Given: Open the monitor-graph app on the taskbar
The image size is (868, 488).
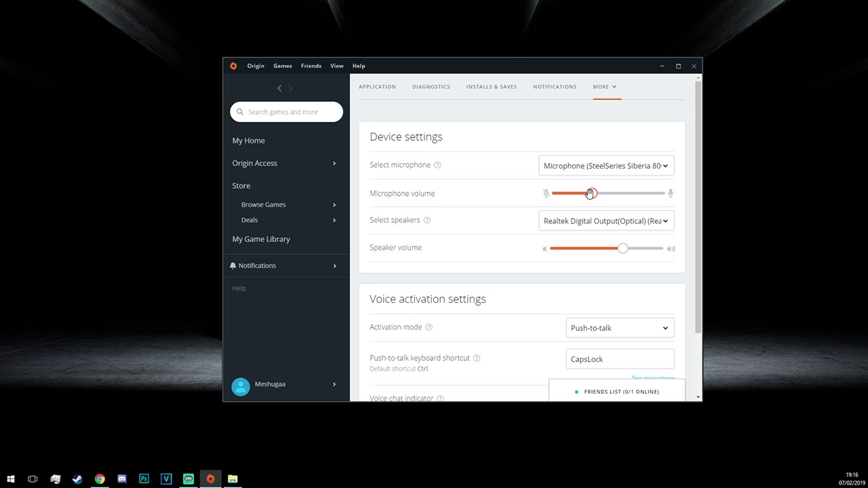Looking at the screenshot, I should tap(56, 479).
